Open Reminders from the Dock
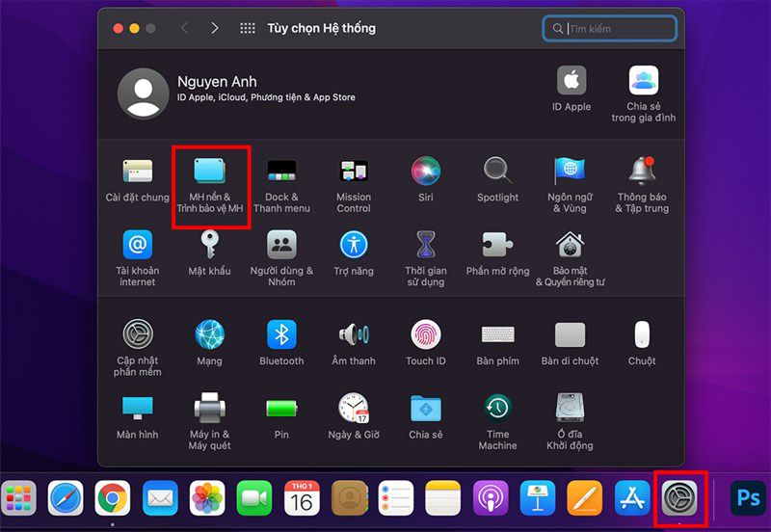Viewport: 771px width, 532px height. (396, 498)
